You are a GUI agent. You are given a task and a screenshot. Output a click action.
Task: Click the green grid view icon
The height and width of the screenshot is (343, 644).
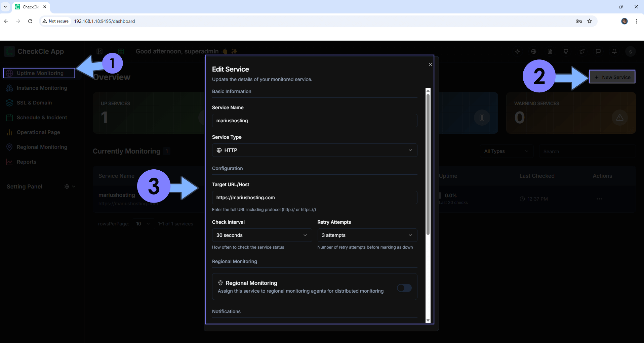point(121,51)
